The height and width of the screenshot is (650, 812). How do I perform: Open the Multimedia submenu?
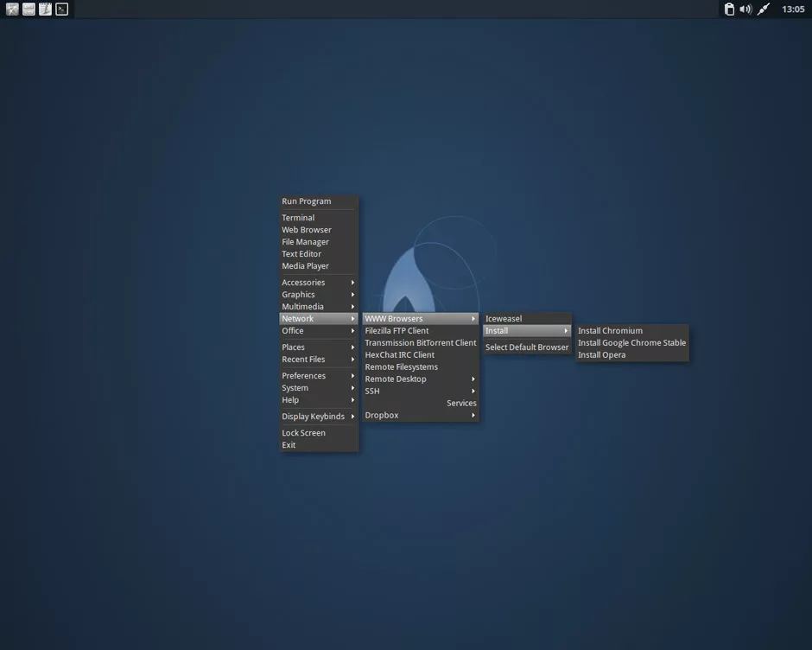319,306
